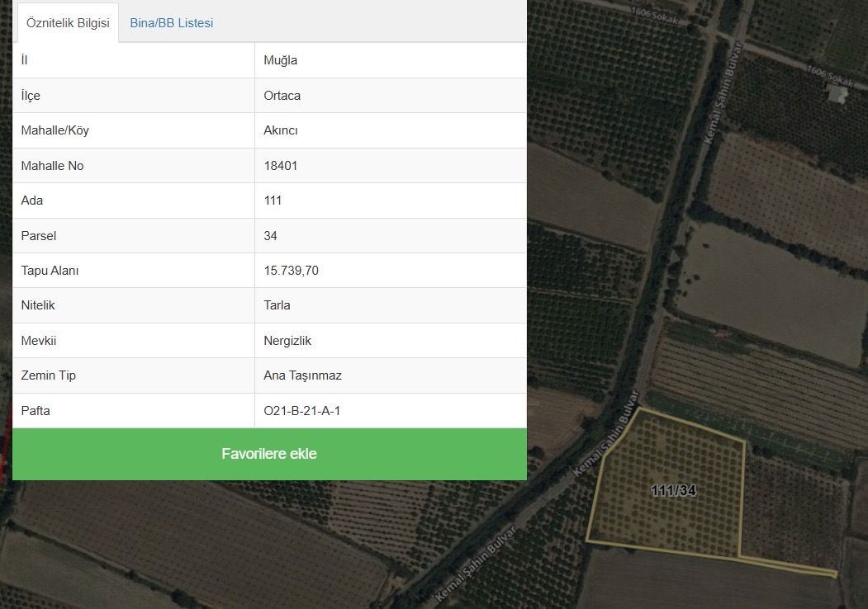Viewport: 868px width, 609px height.
Task: Select the O21-B-21-A-1 value
Action: 302,410
